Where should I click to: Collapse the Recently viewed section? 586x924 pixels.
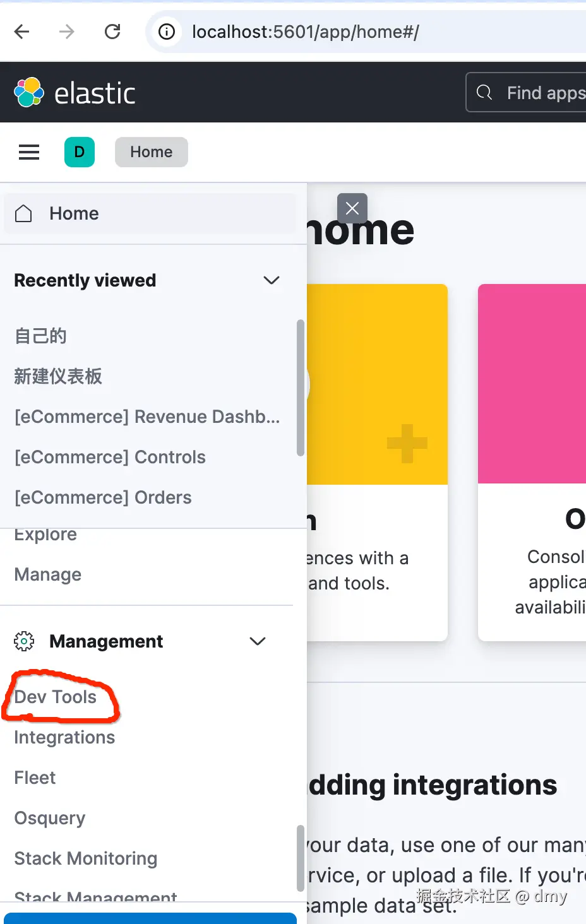click(x=272, y=280)
